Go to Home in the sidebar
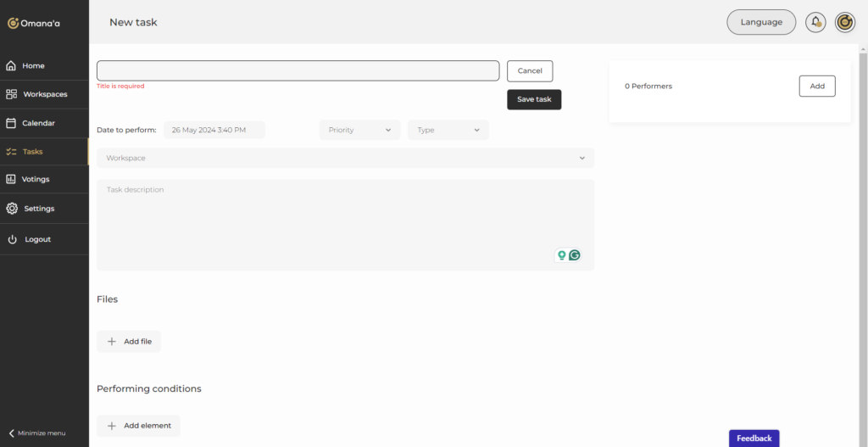This screenshot has height=447, width=868. click(33, 65)
